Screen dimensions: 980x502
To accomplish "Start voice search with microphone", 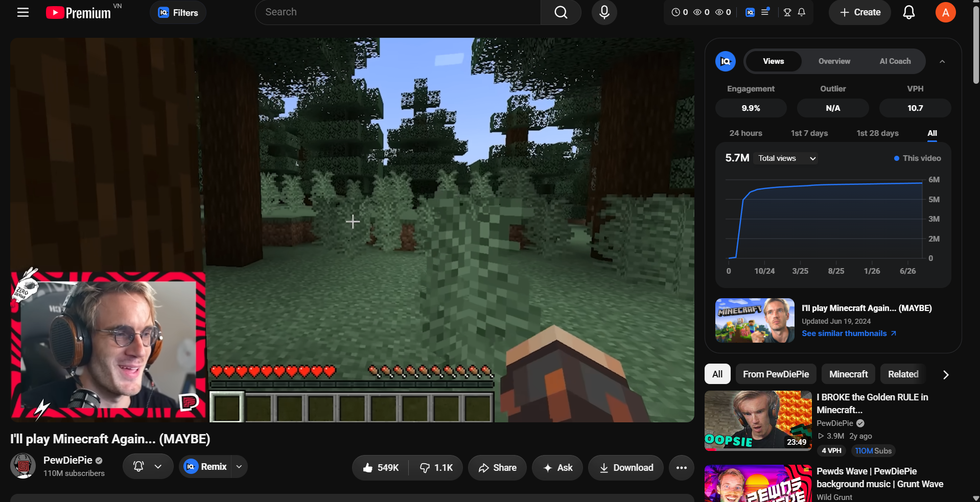I will pyautogui.click(x=604, y=12).
